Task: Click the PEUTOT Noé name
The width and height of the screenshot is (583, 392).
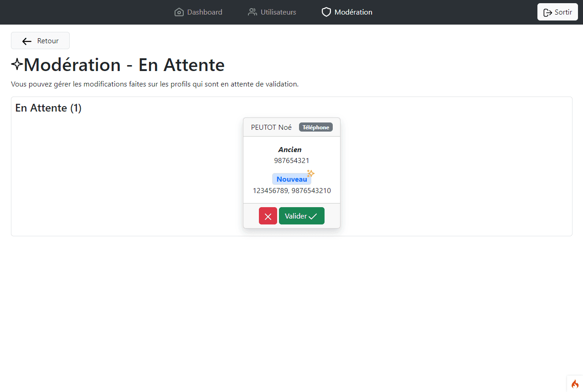Action: point(271,127)
